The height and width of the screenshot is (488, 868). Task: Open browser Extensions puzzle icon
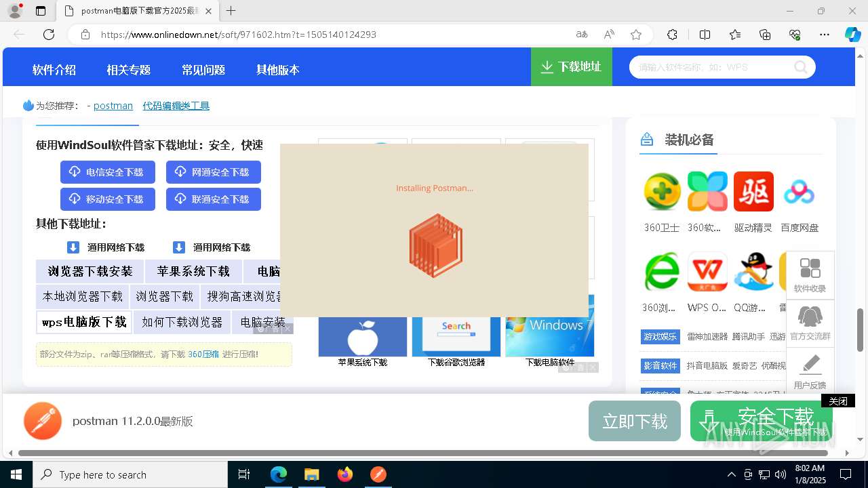[x=672, y=35]
